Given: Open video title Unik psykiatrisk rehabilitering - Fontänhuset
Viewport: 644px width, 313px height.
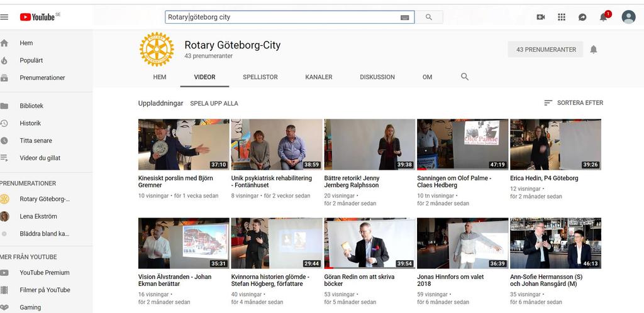Looking at the screenshot, I should point(272,182).
